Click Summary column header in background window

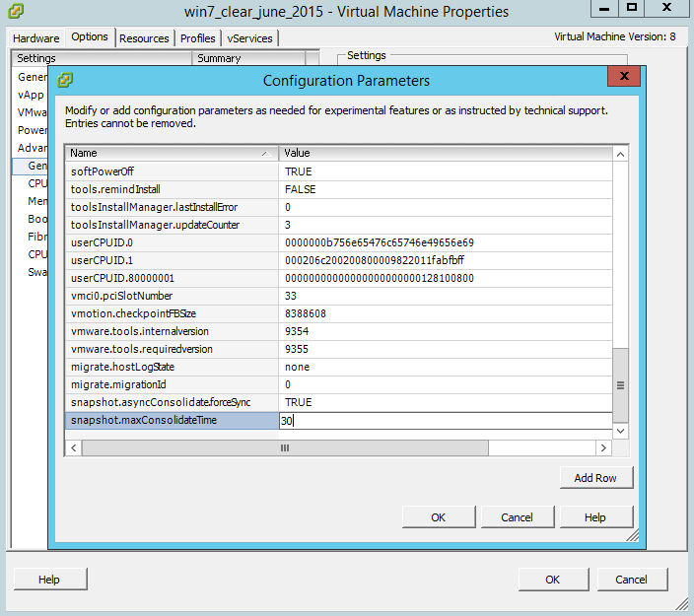248,58
